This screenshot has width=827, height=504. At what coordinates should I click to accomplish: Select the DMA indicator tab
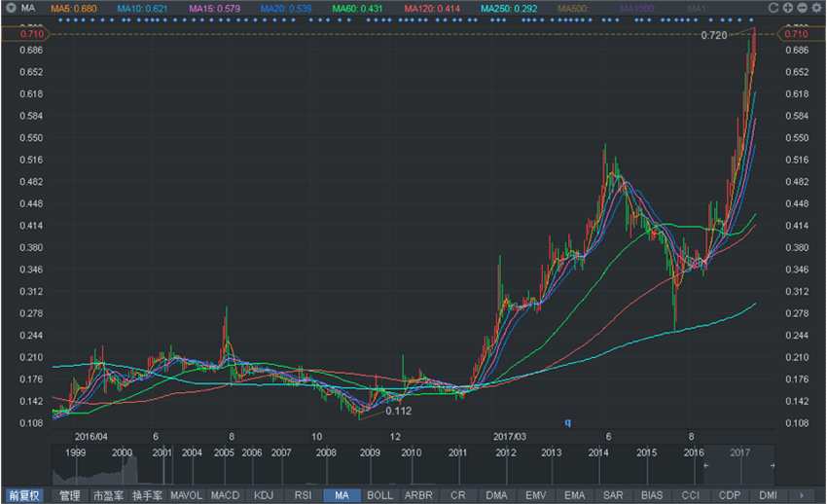pyautogui.click(x=496, y=495)
